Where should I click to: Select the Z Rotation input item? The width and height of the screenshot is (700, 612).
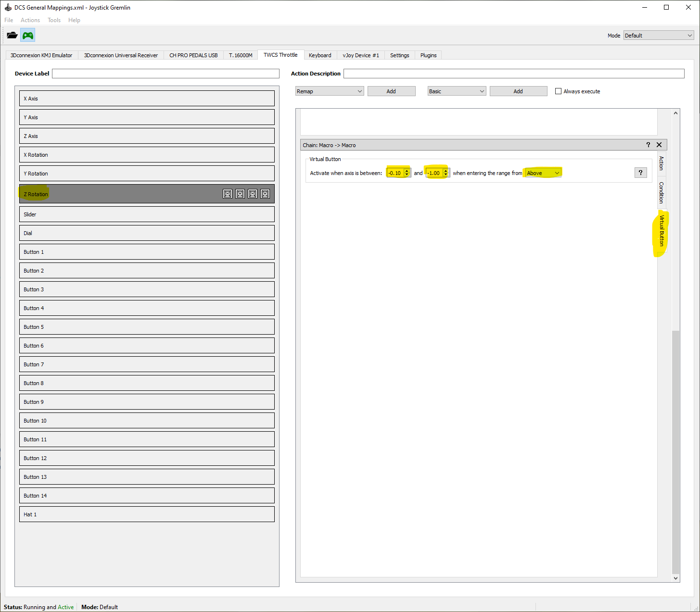tap(147, 194)
